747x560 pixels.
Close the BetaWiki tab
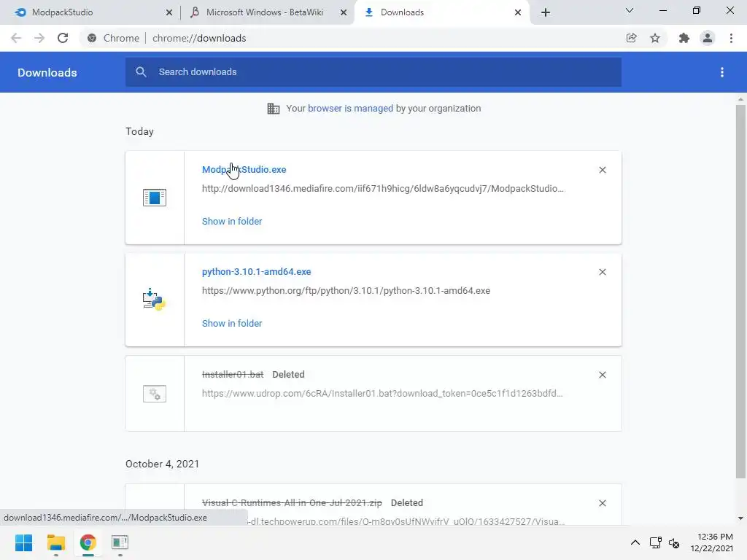point(344,13)
